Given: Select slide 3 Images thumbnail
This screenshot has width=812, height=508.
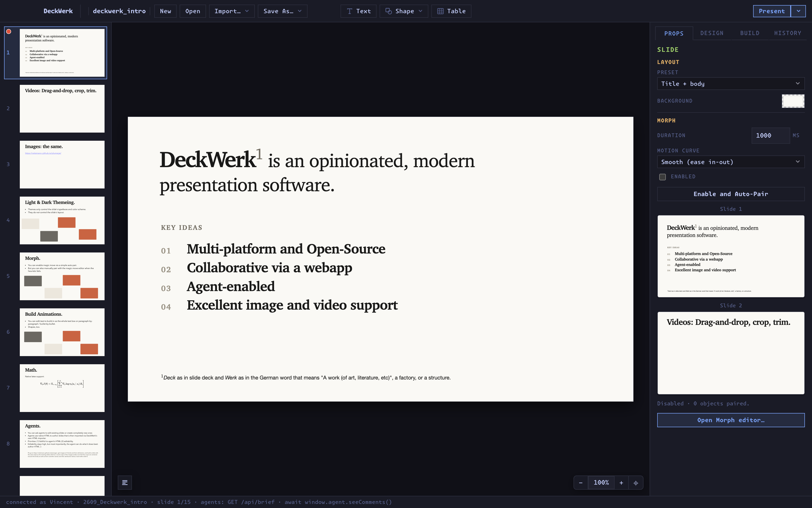Looking at the screenshot, I should [62, 164].
